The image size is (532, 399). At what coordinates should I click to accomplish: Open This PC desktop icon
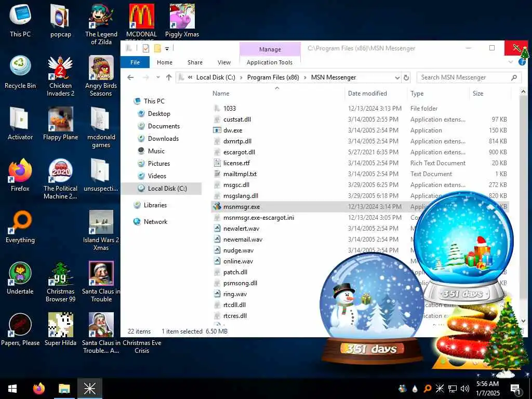click(20, 20)
